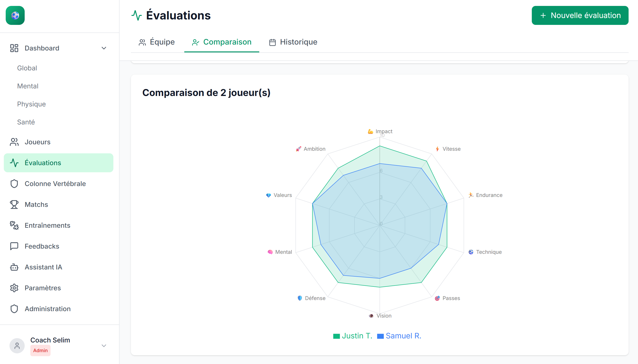Click the Valeurs diamond icon
Viewport: 638px width, 364px height.
point(268,195)
